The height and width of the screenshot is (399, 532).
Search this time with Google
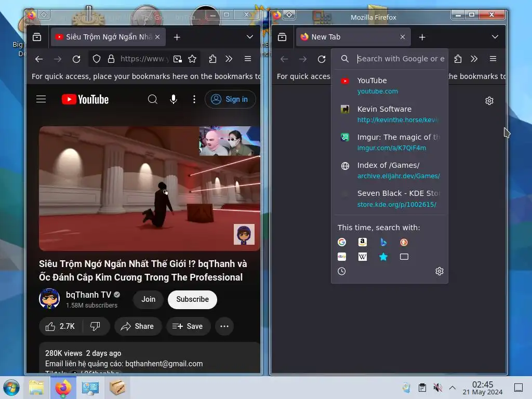coord(342,242)
